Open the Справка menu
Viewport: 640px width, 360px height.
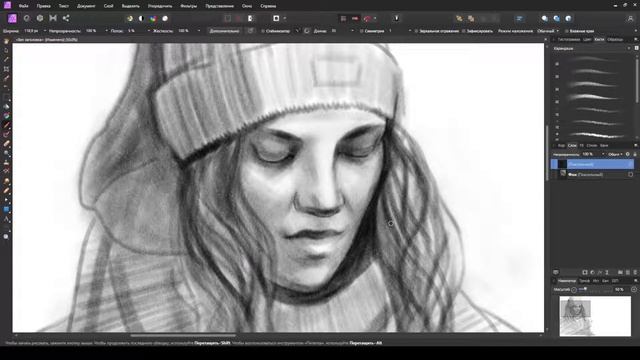click(x=268, y=6)
